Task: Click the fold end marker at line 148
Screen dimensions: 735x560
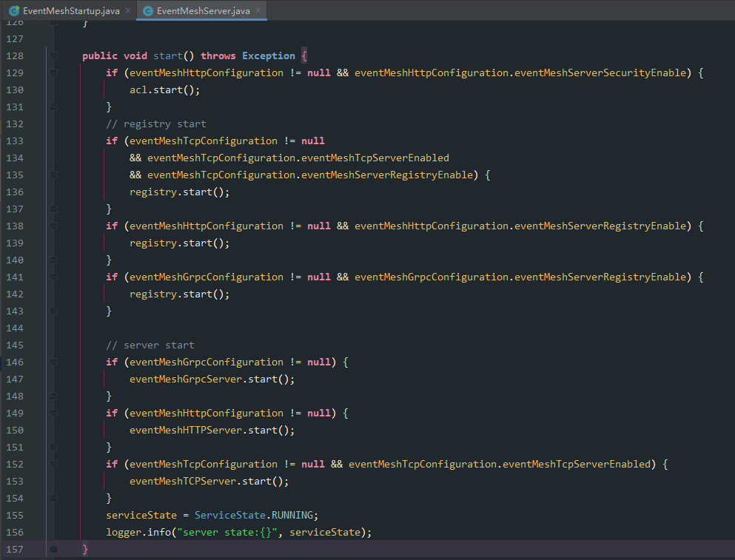Action: click(x=54, y=396)
